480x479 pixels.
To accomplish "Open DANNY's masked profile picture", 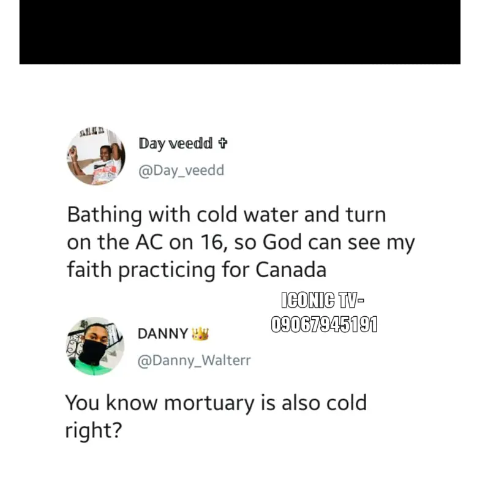I will click(96, 346).
